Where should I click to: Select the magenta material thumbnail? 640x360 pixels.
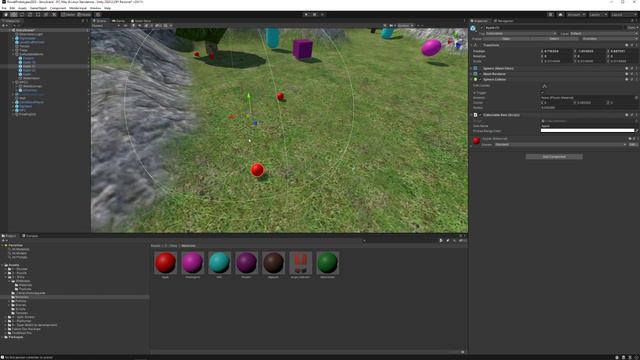pos(192,262)
